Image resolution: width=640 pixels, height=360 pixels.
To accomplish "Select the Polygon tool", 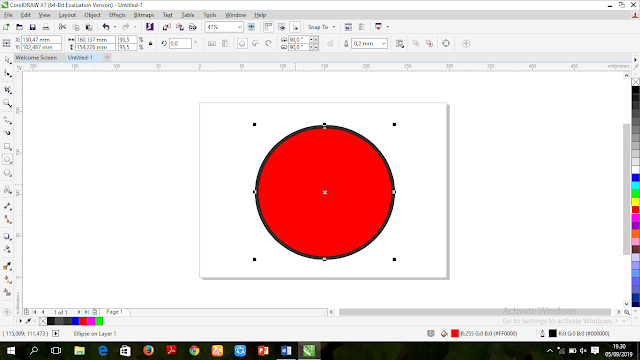I will click(x=7, y=173).
